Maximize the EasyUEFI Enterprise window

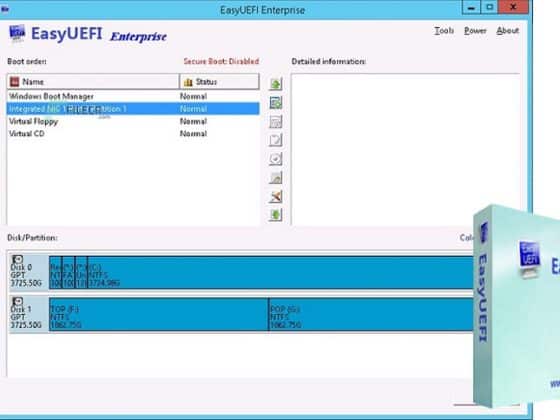click(x=490, y=7)
